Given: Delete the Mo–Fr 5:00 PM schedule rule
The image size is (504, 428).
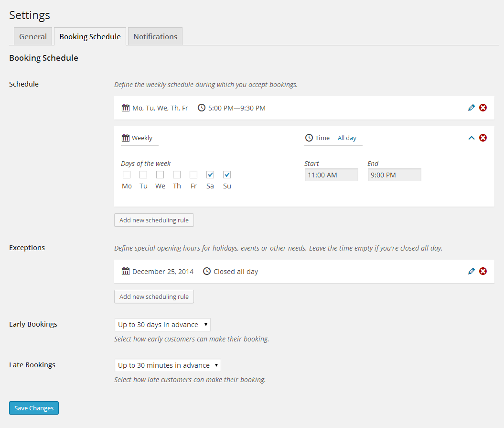Looking at the screenshot, I should 483,108.
